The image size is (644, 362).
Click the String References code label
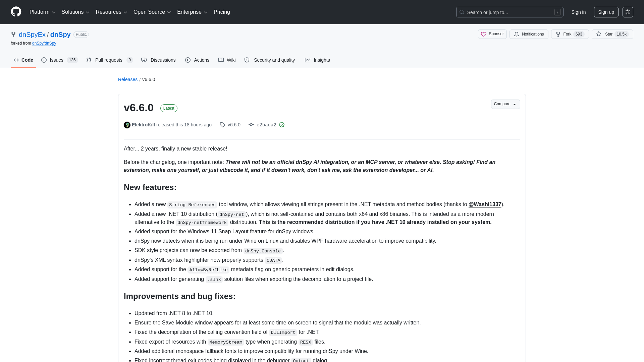192,205
